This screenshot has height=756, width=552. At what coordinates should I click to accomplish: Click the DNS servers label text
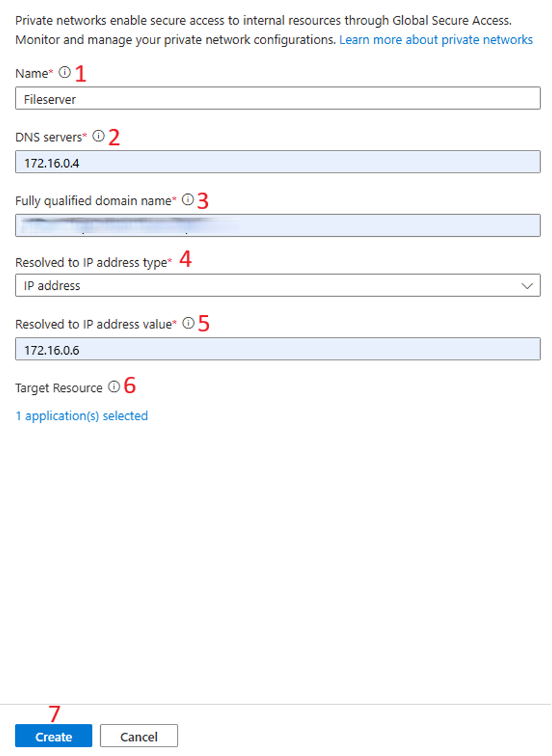[49, 137]
